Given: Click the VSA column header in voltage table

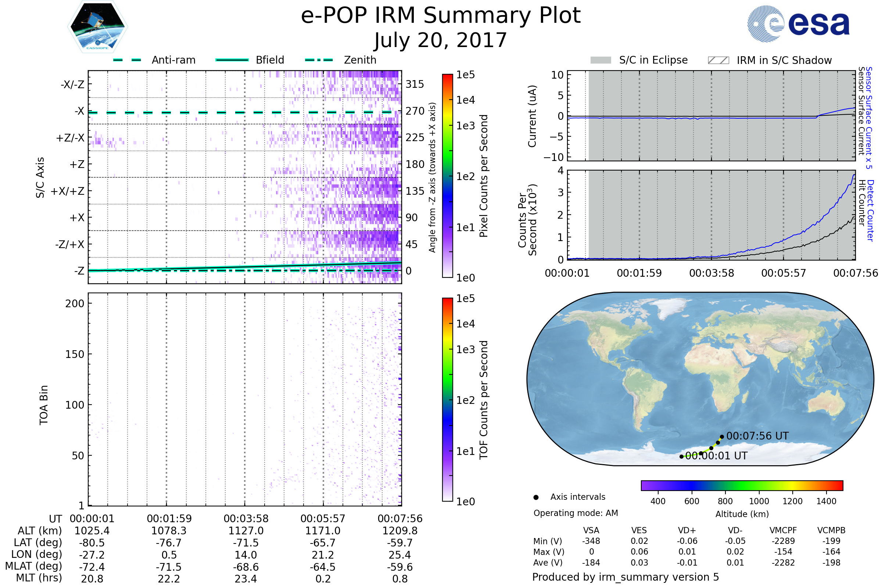Looking at the screenshot, I should [x=591, y=531].
